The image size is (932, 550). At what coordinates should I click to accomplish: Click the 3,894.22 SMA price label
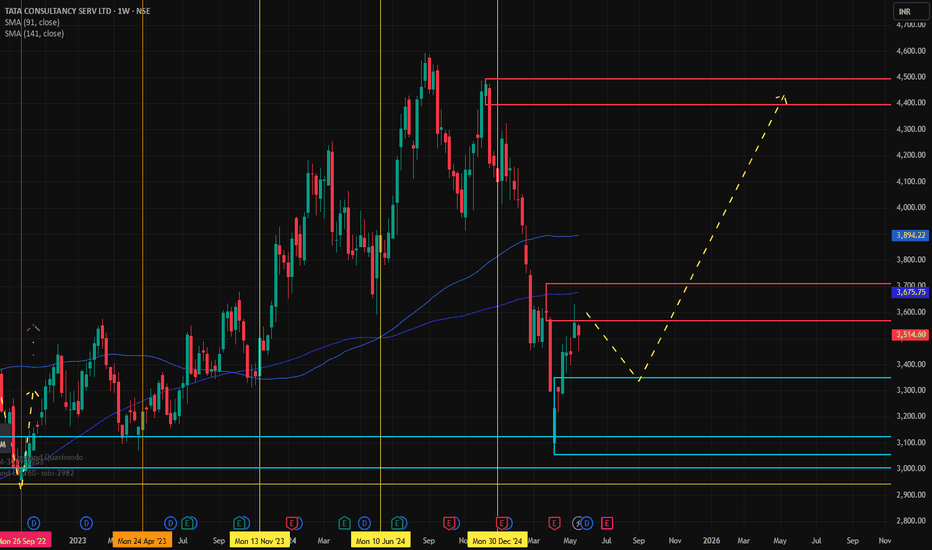coord(909,235)
